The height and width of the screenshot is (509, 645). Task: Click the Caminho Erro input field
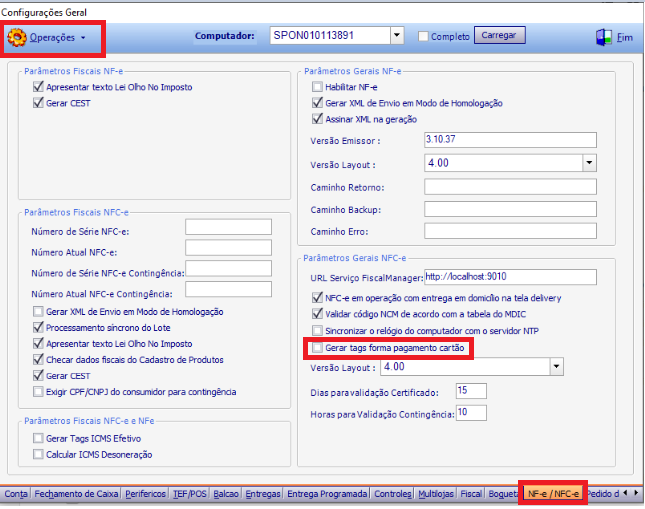point(510,231)
